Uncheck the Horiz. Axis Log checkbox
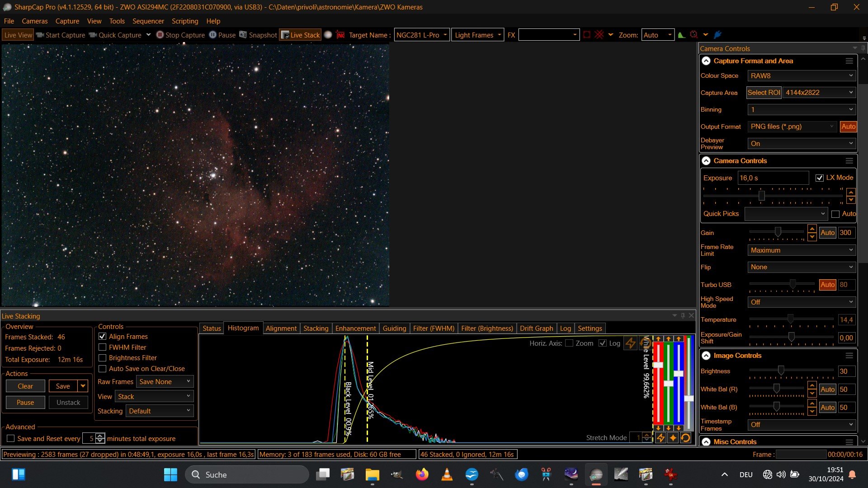Image resolution: width=868 pixels, height=488 pixels. coord(602,343)
